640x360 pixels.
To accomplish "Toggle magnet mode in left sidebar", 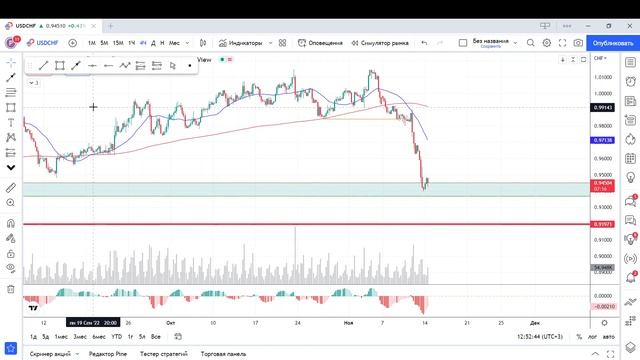I will (x=11, y=223).
